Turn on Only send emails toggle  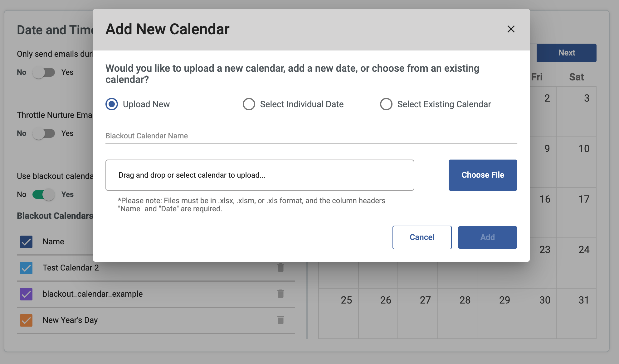[45, 72]
